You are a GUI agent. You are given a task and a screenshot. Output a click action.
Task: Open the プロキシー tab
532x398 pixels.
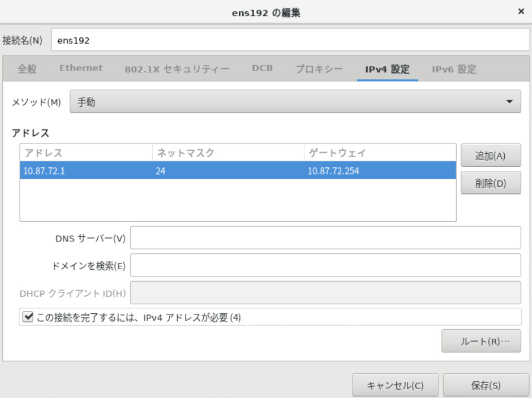pos(319,69)
